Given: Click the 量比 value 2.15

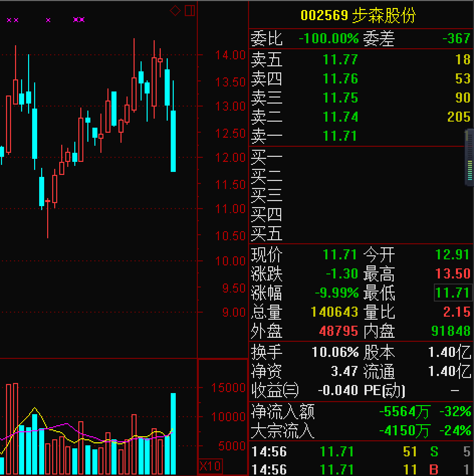Looking at the screenshot, I should (457, 312).
